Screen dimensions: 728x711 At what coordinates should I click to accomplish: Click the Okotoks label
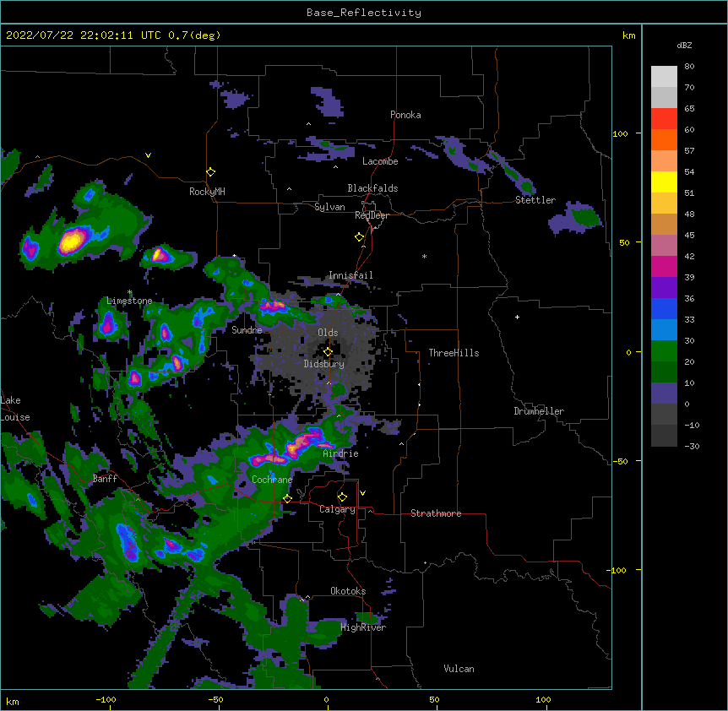coord(348,591)
